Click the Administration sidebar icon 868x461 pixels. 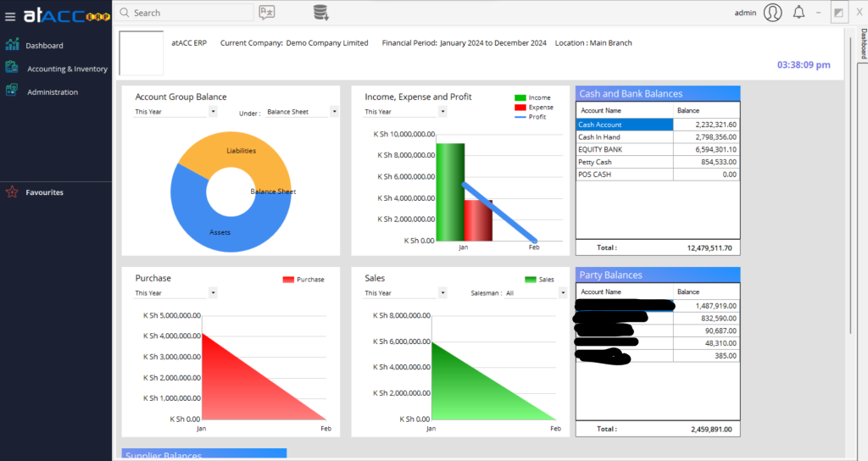pyautogui.click(x=12, y=92)
